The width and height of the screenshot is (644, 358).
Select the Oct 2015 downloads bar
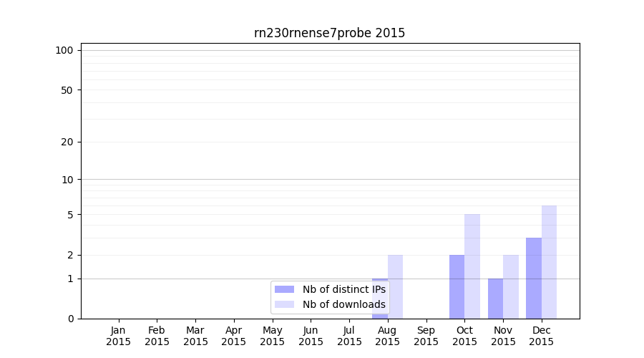(472, 266)
